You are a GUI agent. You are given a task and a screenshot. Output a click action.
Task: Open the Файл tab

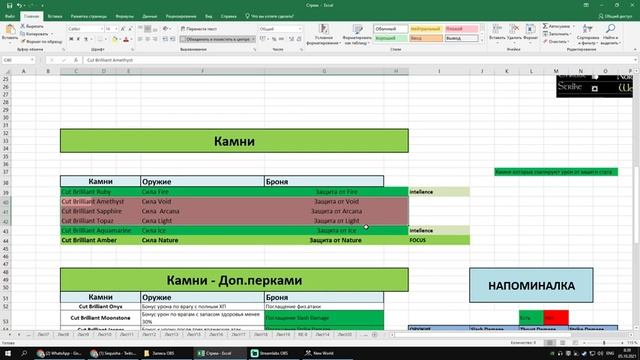coord(9,16)
